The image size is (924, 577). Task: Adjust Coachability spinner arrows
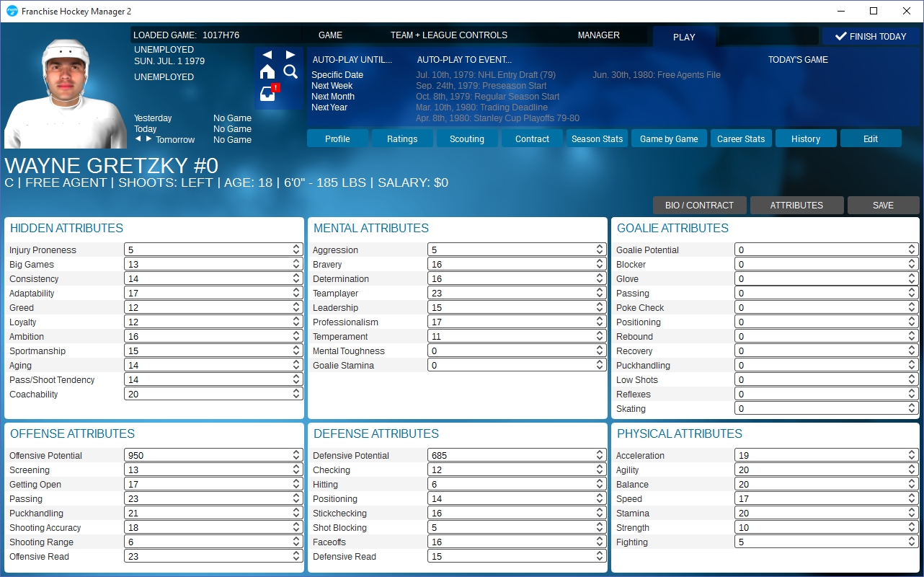[296, 394]
